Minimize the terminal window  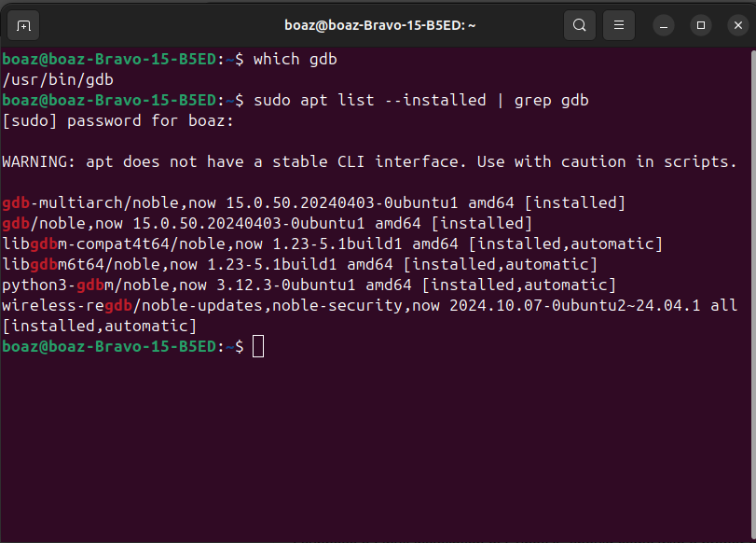pos(663,25)
